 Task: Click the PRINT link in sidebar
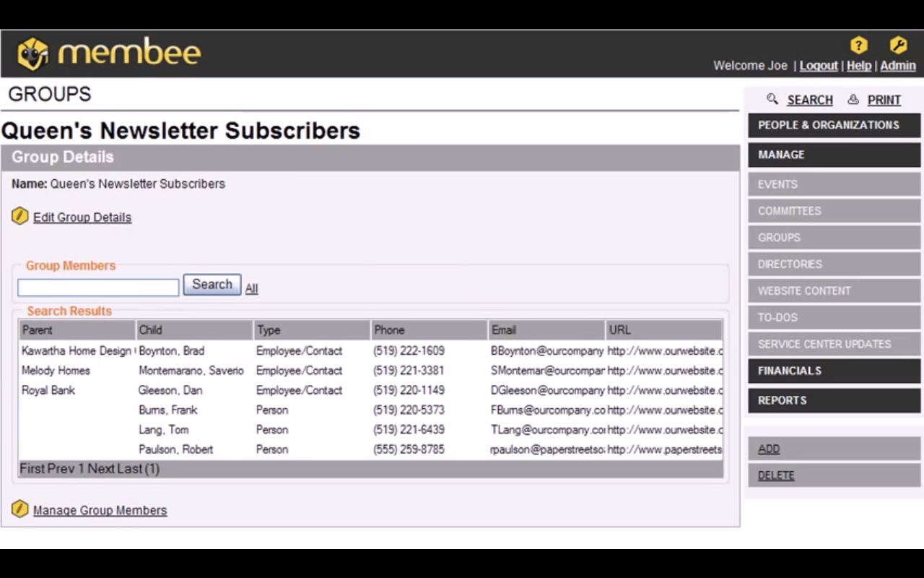pos(884,100)
